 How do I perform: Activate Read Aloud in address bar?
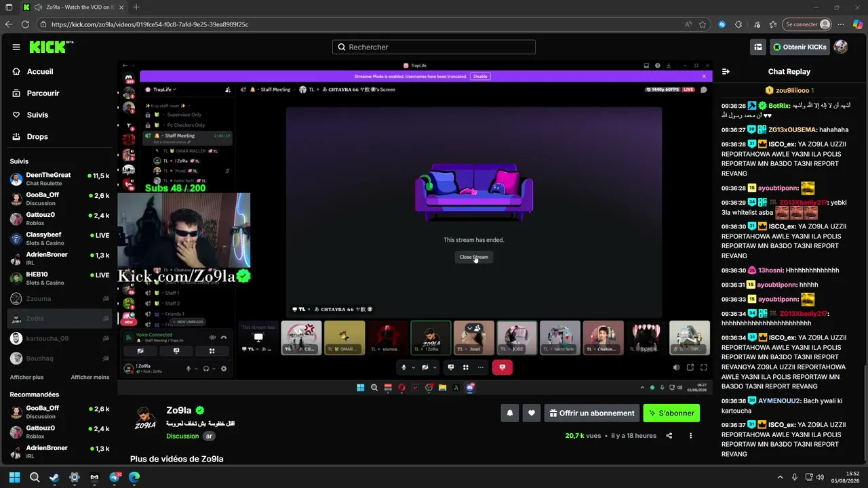688,24
